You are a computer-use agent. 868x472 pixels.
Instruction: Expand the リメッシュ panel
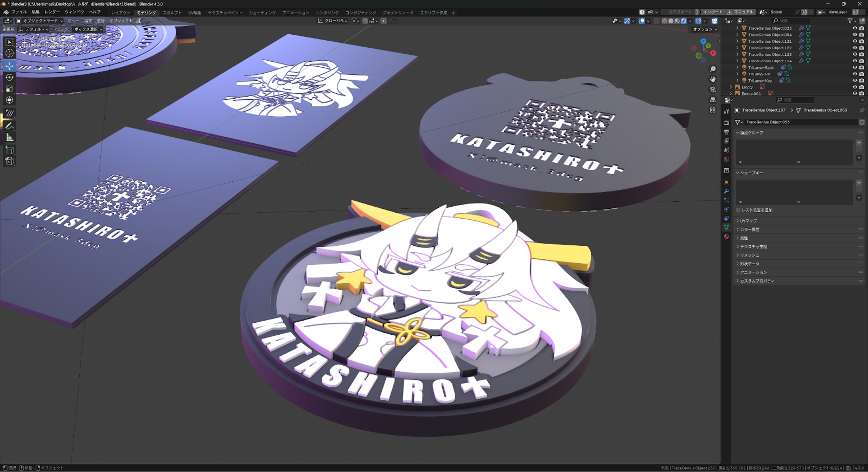coord(750,255)
